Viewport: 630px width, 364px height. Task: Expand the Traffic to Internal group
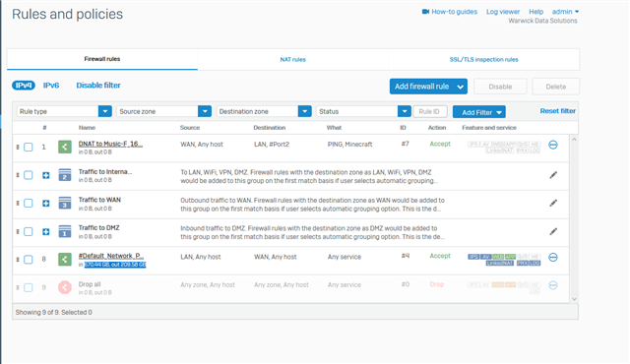pyautogui.click(x=46, y=175)
